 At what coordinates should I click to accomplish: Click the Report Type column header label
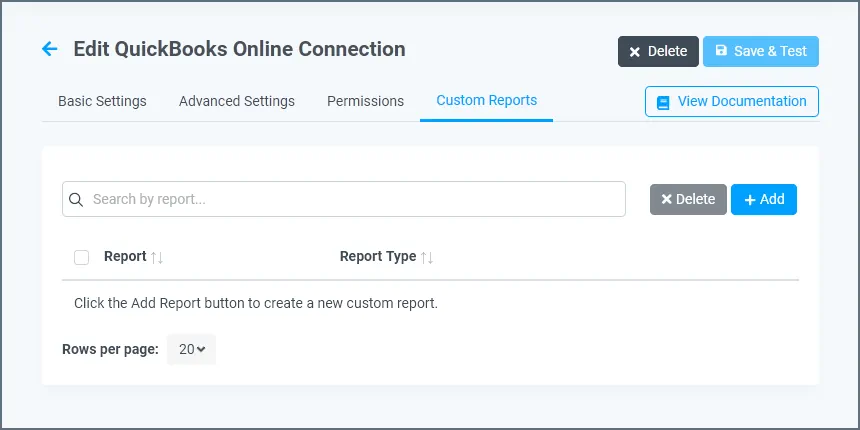[x=377, y=256]
